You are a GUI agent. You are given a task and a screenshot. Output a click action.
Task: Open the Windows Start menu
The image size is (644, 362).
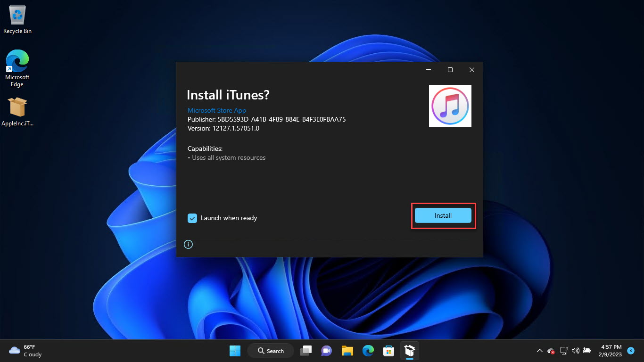(x=235, y=351)
